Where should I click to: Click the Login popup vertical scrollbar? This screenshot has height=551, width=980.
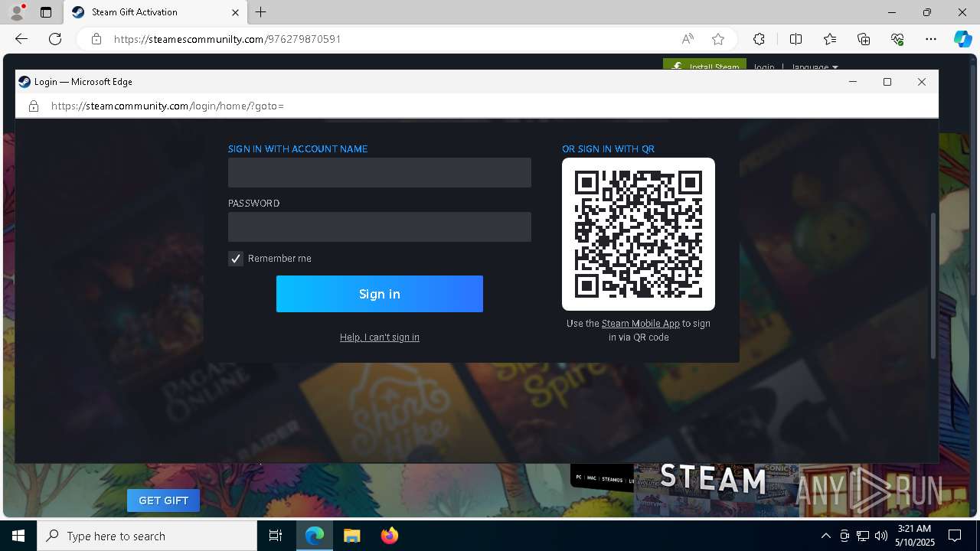tap(933, 285)
